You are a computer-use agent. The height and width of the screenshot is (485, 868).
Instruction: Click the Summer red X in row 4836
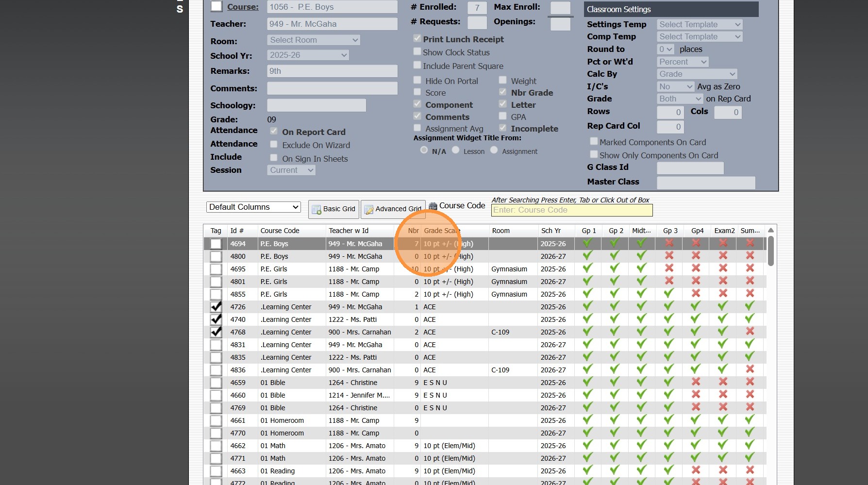pos(750,369)
